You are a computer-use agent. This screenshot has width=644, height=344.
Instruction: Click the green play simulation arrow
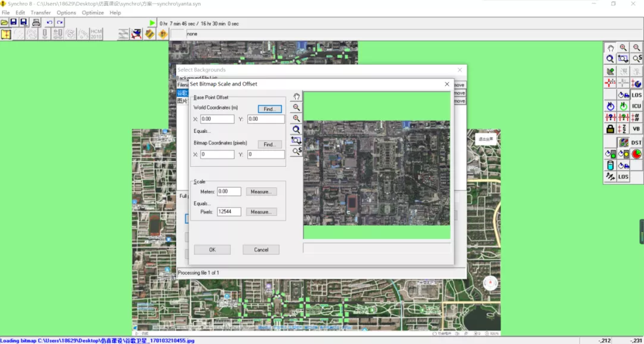point(152,23)
